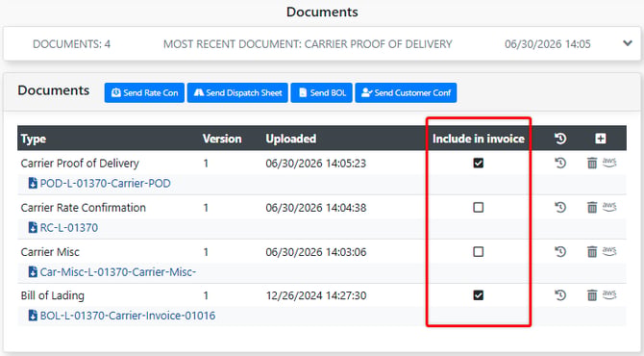Click upload date 12/26/2024 14:27:30
The height and width of the screenshot is (356, 644).
coord(315,295)
